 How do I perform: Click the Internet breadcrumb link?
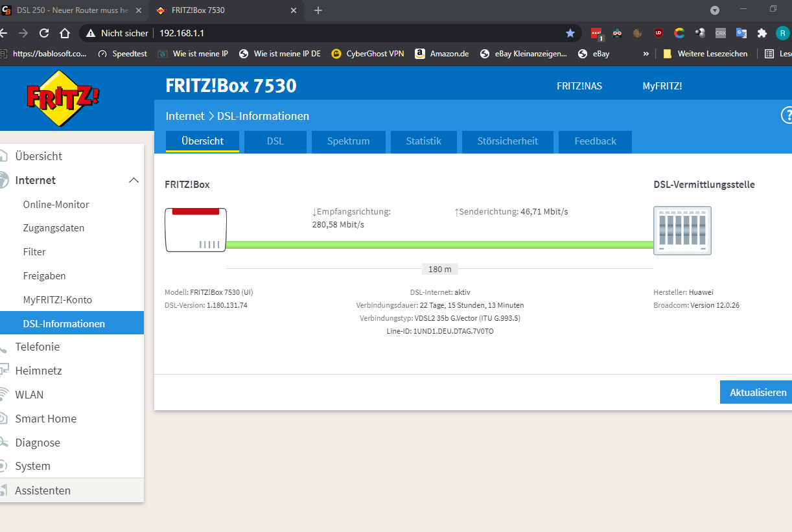click(x=185, y=116)
